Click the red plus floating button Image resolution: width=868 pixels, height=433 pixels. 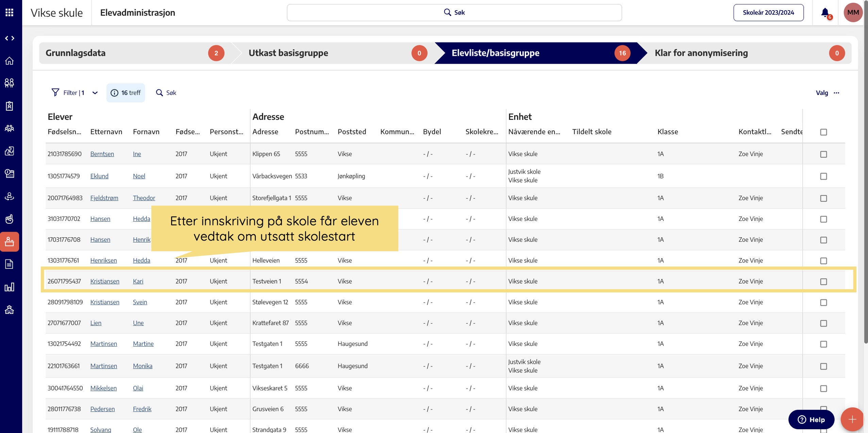[x=852, y=419]
